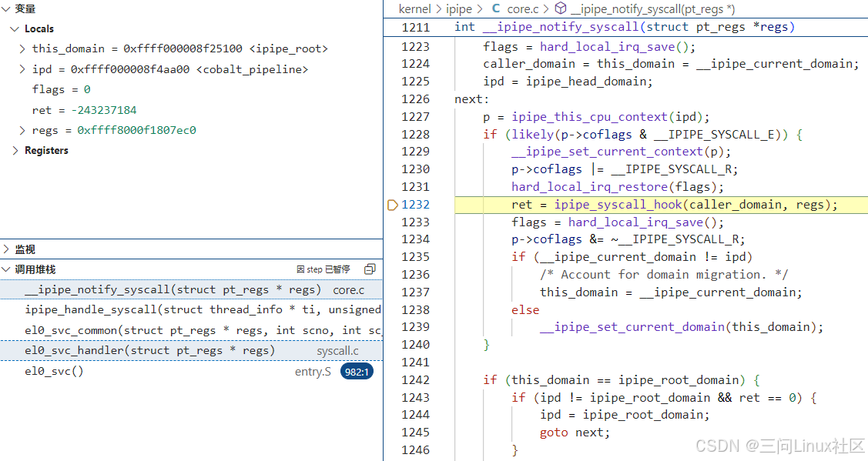Image resolution: width=868 pixels, height=461 pixels.
Task: Click the ret = -243237184 variable row
Action: 191,110
